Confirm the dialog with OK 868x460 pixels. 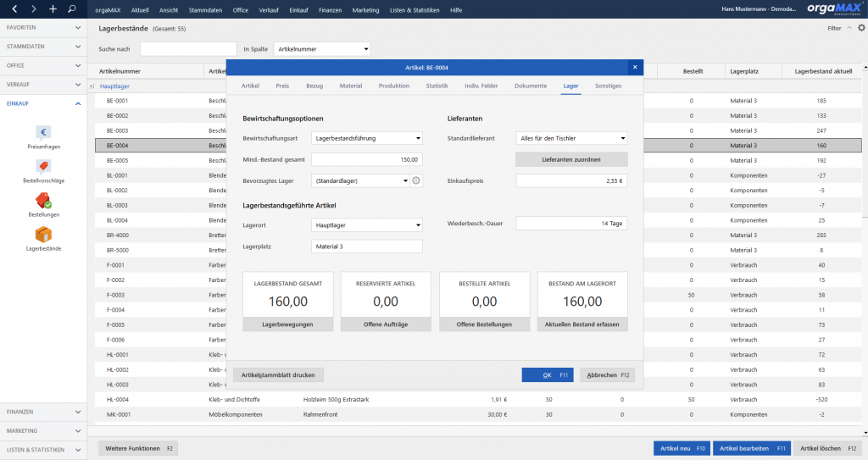point(548,374)
